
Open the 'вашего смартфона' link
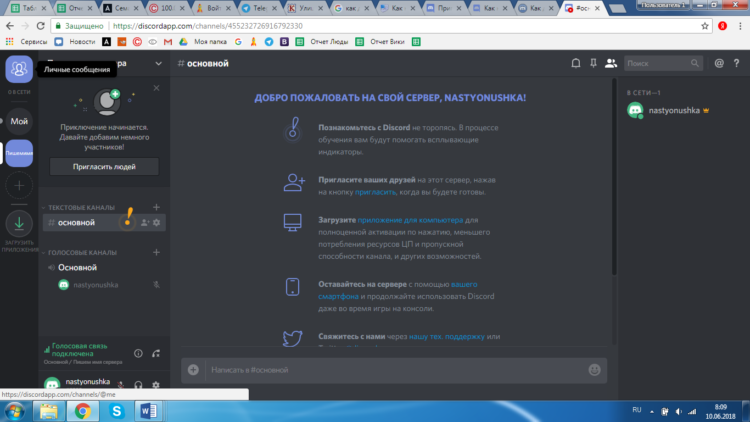tap(397, 290)
